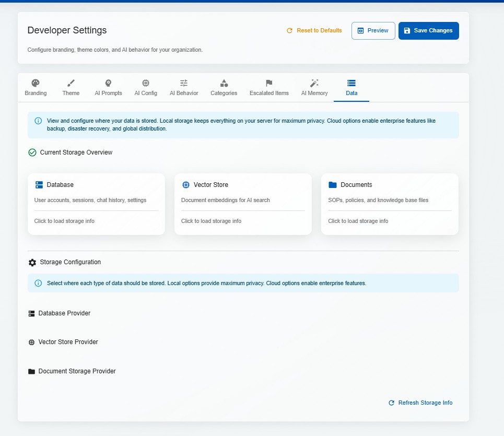Select the Branding palette icon
Screen dimensions: 504x436
(x=36, y=83)
